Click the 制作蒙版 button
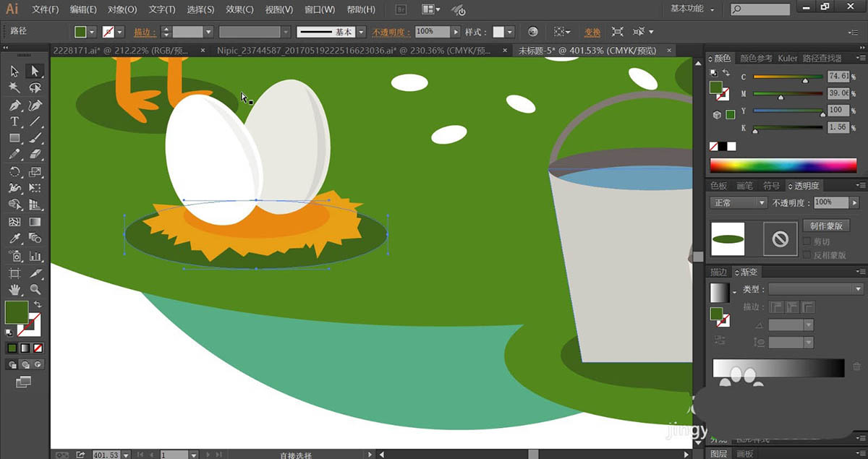The image size is (868, 459). pyautogui.click(x=826, y=226)
